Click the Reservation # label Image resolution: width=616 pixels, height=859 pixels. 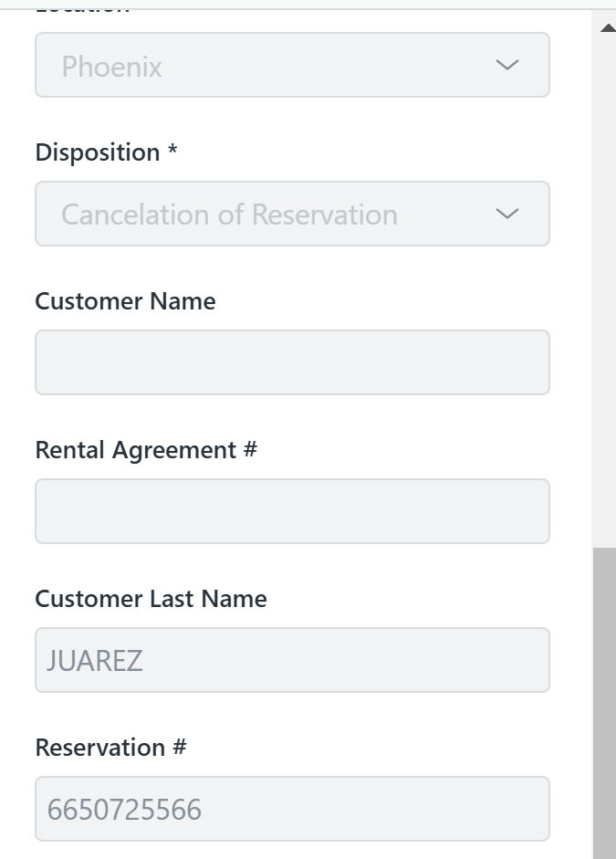point(110,748)
